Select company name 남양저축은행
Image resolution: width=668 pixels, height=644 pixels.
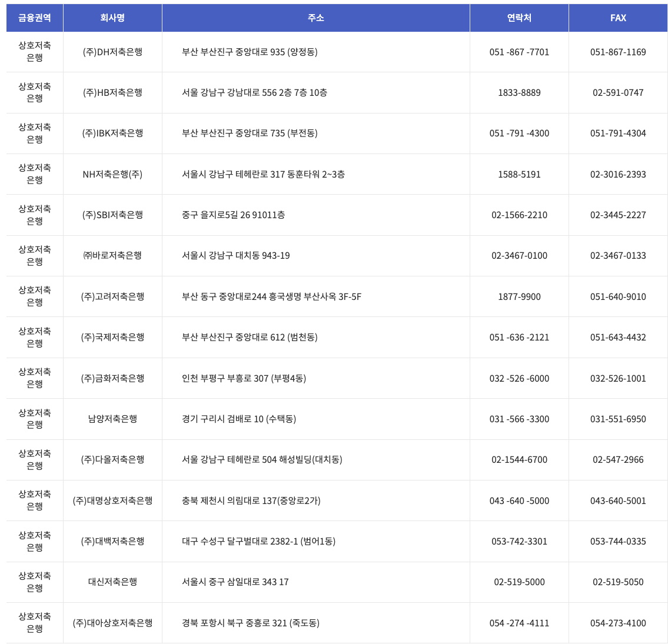tap(112, 419)
